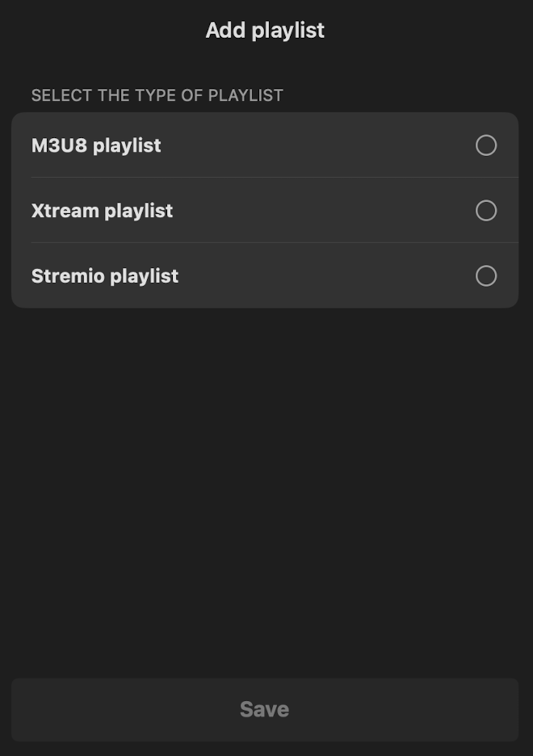Screen dimensions: 533x756
Task: Click the divider between M3U8 and Xtream rows
Action: (275, 178)
